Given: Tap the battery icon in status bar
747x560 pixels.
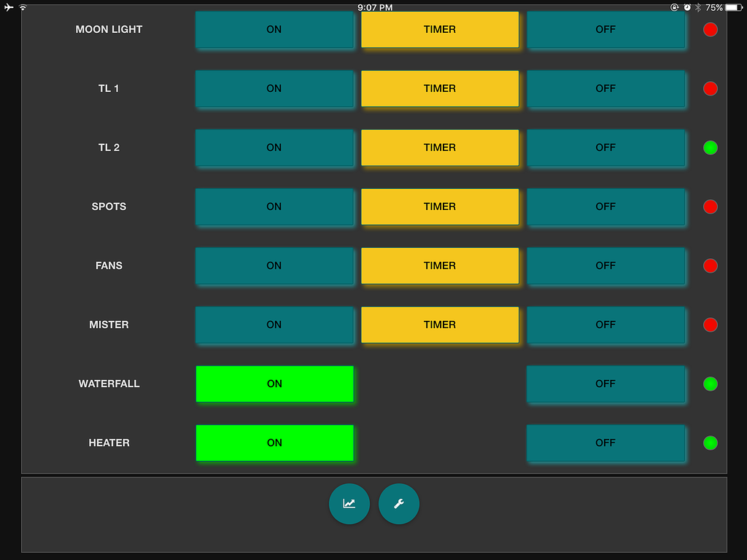Looking at the screenshot, I should click(x=733, y=7).
